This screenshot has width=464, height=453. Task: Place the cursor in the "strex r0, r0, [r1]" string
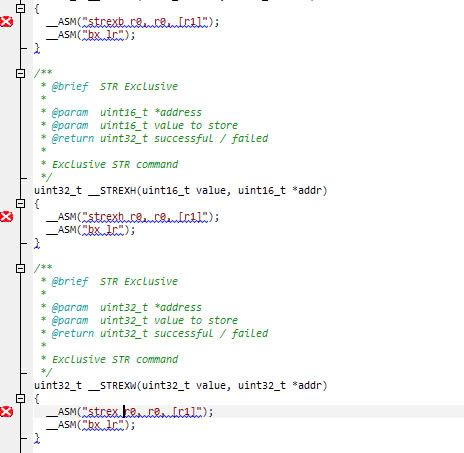point(142,412)
